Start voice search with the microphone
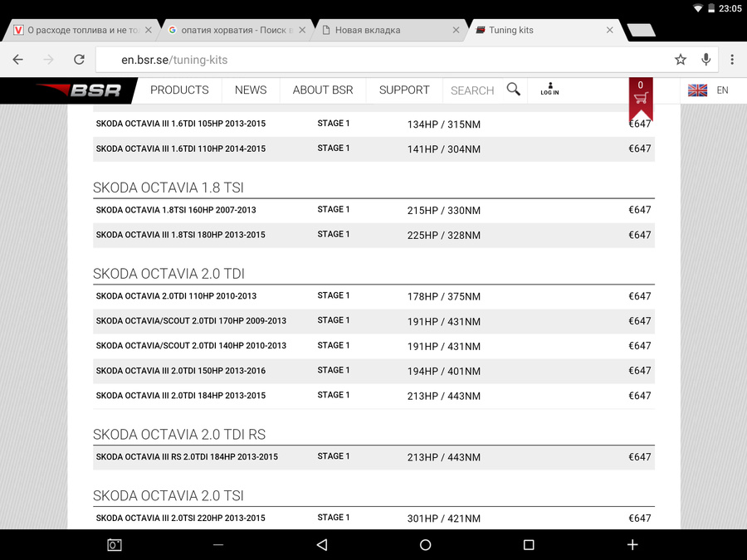747x560 pixels. pos(706,60)
